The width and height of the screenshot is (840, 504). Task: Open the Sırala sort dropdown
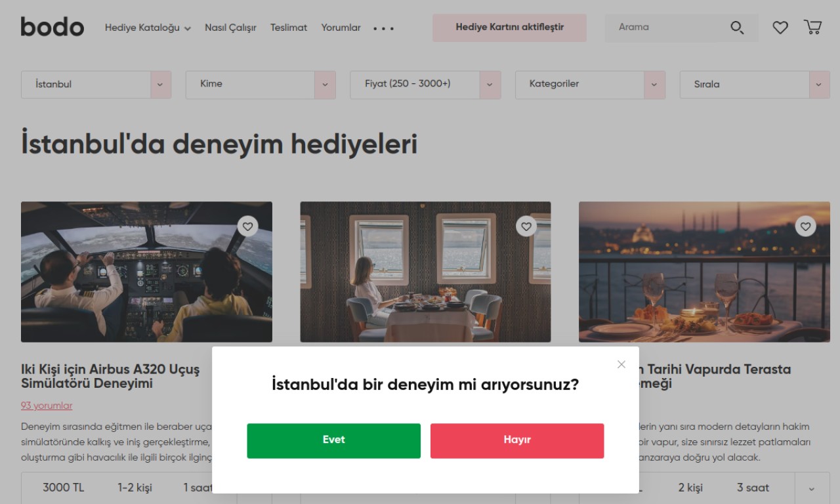click(x=755, y=85)
